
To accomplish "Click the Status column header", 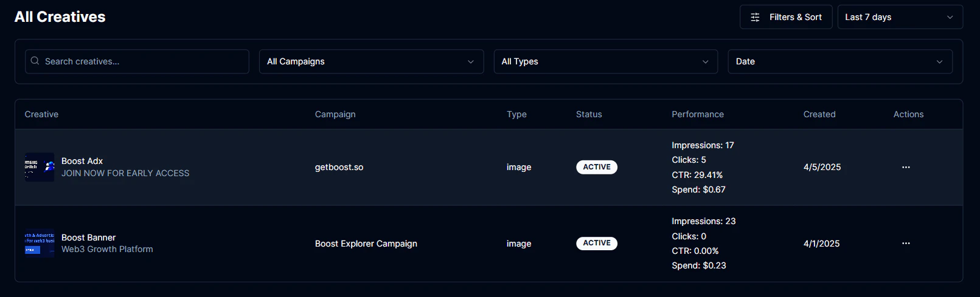I will coord(589,114).
